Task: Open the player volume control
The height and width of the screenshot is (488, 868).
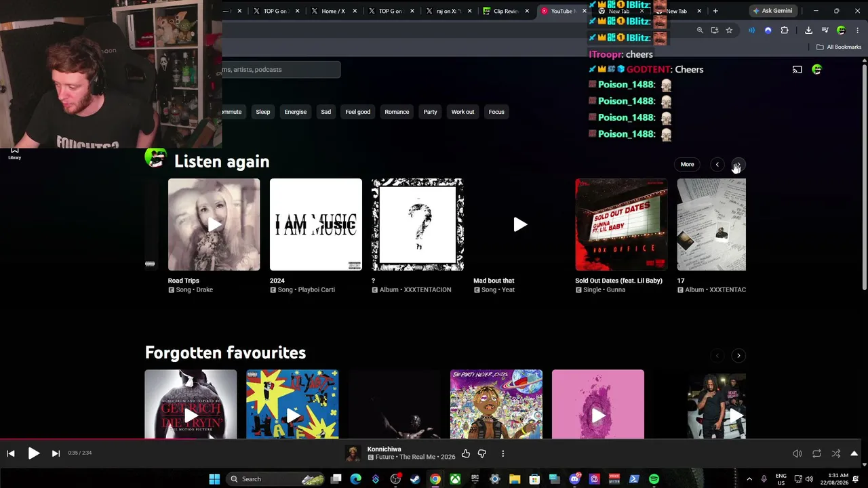Action: 797,453
